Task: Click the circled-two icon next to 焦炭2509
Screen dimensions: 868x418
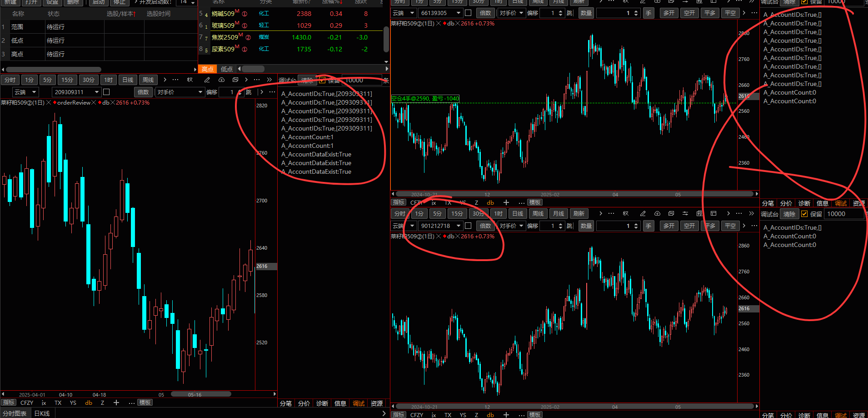Action: click(x=248, y=38)
